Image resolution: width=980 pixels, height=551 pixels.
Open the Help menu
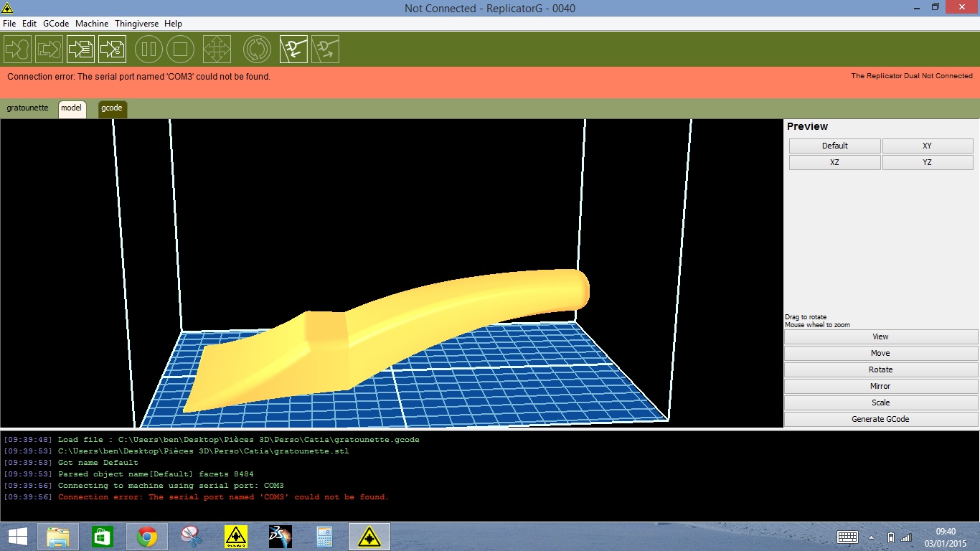(173, 24)
